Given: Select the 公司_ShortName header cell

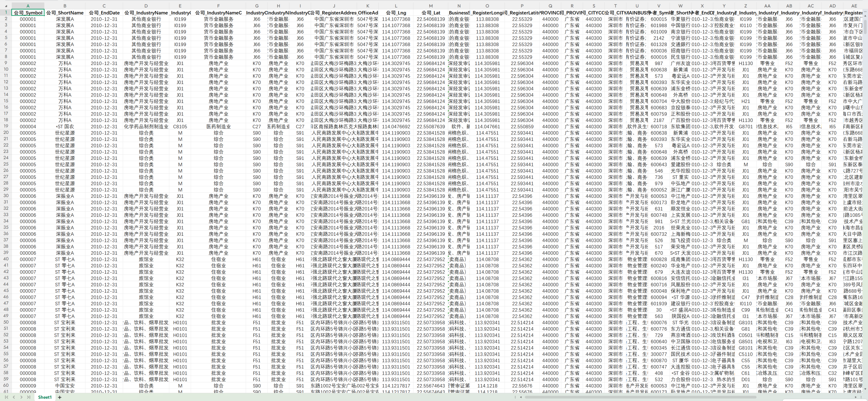Looking at the screenshot, I should point(65,13).
